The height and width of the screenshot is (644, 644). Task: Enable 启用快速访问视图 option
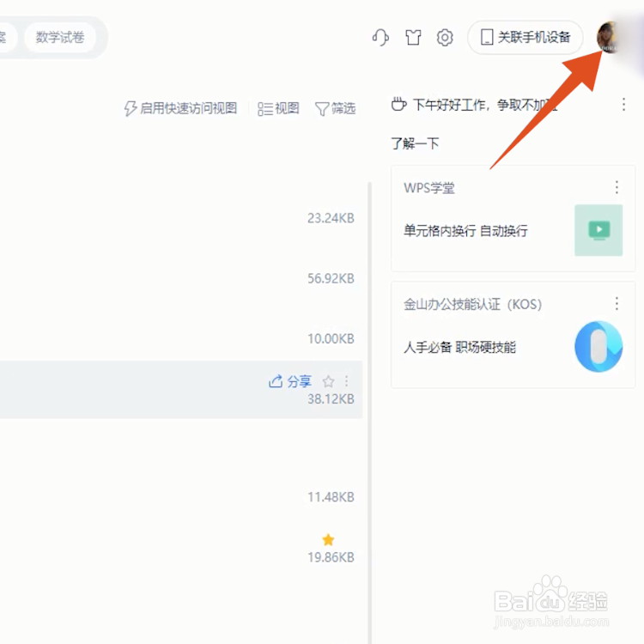(180, 108)
